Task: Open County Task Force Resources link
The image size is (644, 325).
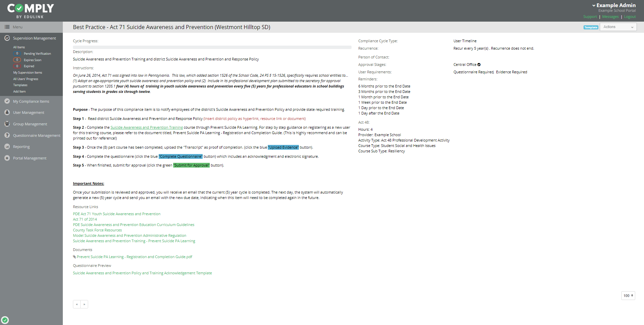Action: tap(97, 230)
